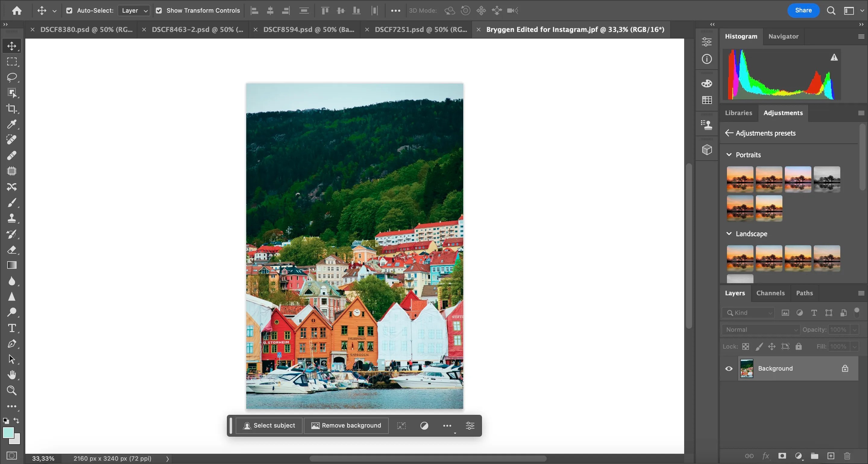Collapse the Portraits presets section
Viewport: 868px width, 464px height.
(729, 155)
